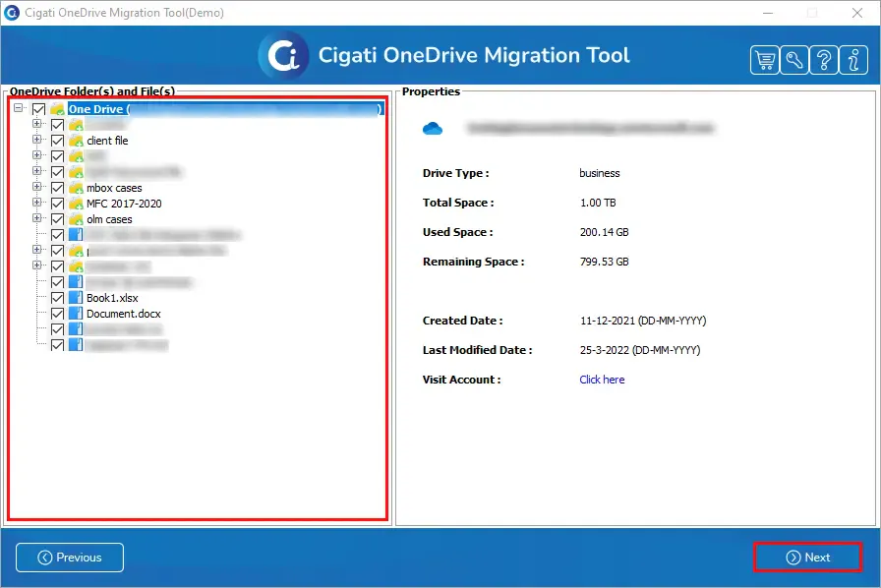Uncheck the One Drive root checkbox
Viewport: 881px width, 588px height.
pos(38,109)
